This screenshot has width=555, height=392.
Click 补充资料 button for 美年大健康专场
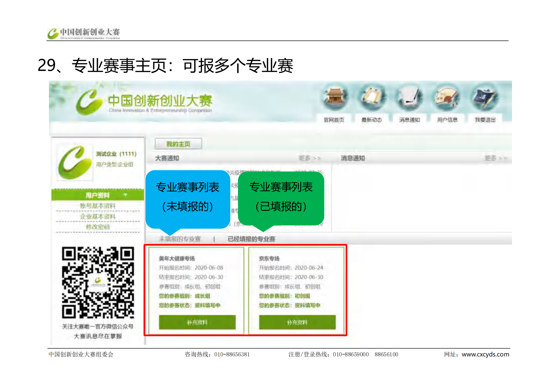click(x=197, y=322)
